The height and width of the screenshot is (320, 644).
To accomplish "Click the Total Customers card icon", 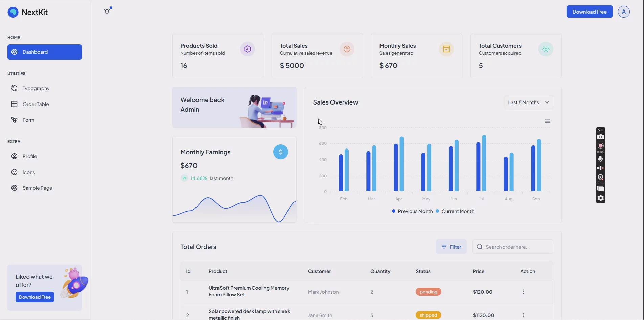I will click(546, 49).
